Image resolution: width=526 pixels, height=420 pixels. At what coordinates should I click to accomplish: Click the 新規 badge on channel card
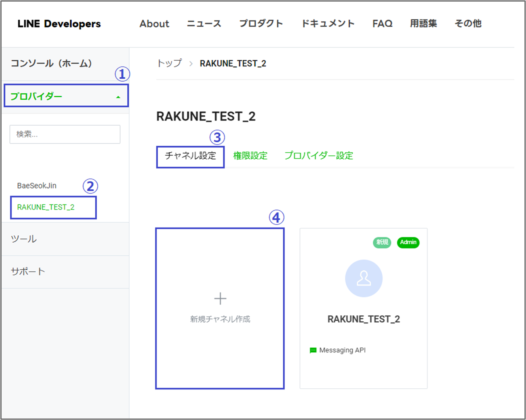(x=382, y=242)
